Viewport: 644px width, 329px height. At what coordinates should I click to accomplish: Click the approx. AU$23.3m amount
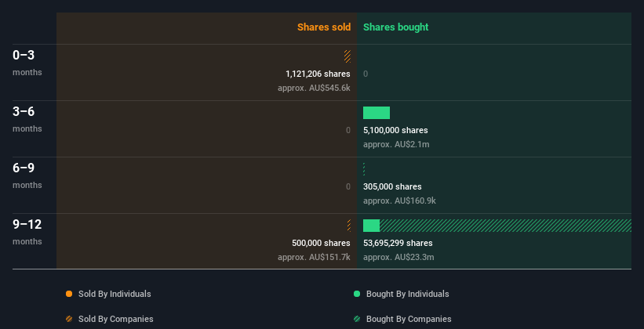398,257
